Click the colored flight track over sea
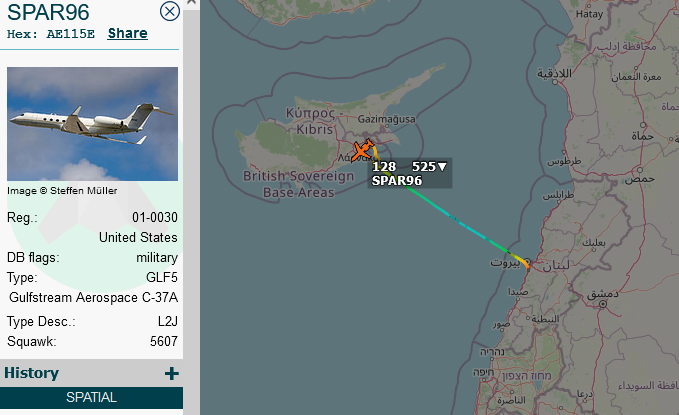This screenshot has width=679, height=415. 460,223
